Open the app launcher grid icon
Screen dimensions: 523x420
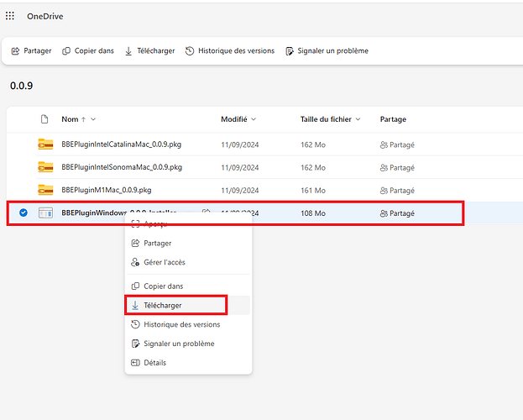coord(10,16)
